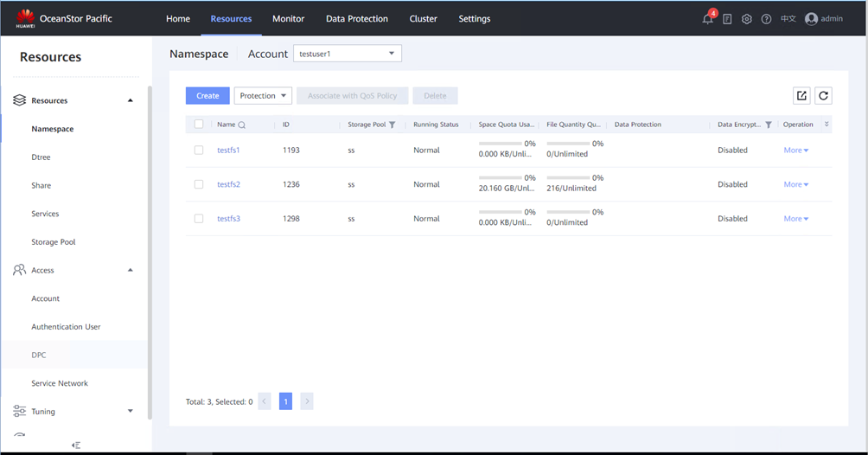The image size is (868, 455).
Task: Filter by Storage Pool column icon
Action: 393,125
